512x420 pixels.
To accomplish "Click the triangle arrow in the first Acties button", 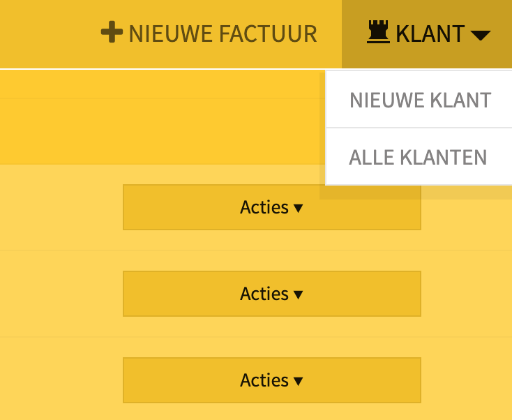I will [x=298, y=208].
